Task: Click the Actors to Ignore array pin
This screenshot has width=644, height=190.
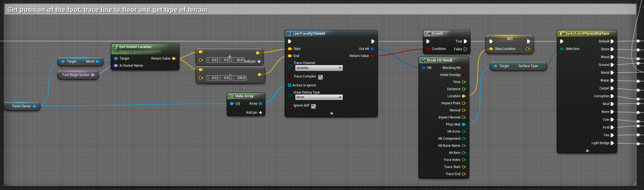Action: [x=290, y=85]
